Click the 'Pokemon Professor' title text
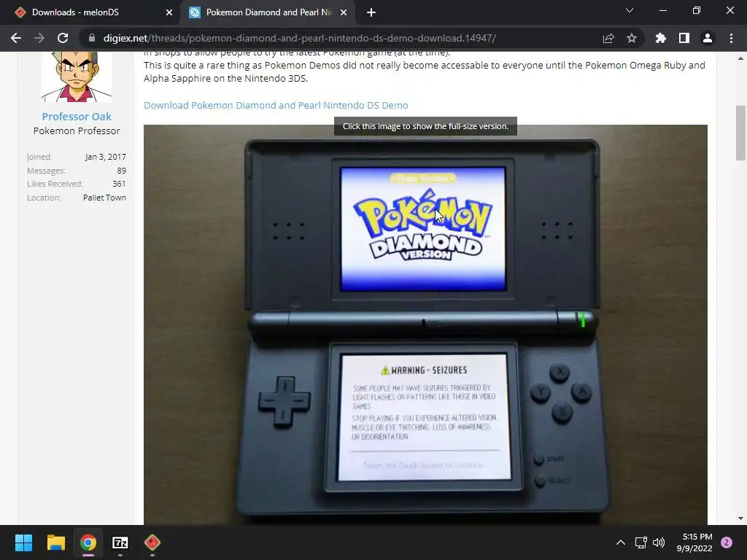 pyautogui.click(x=77, y=131)
